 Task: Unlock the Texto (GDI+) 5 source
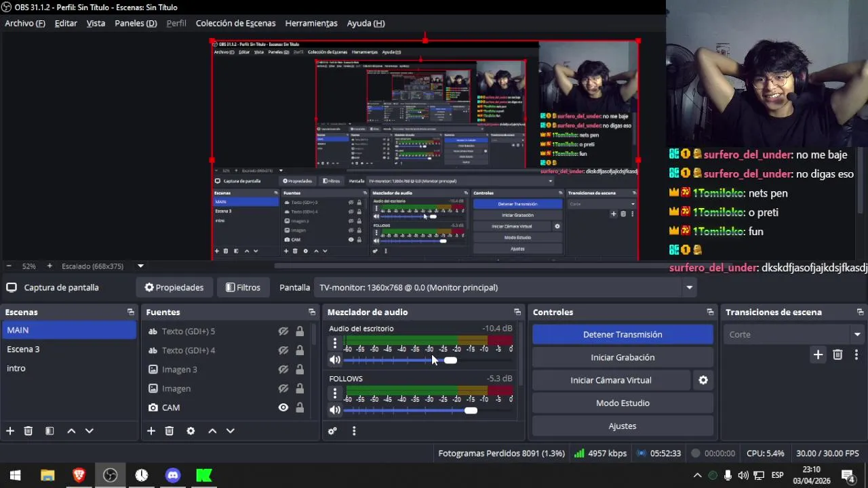point(300,331)
